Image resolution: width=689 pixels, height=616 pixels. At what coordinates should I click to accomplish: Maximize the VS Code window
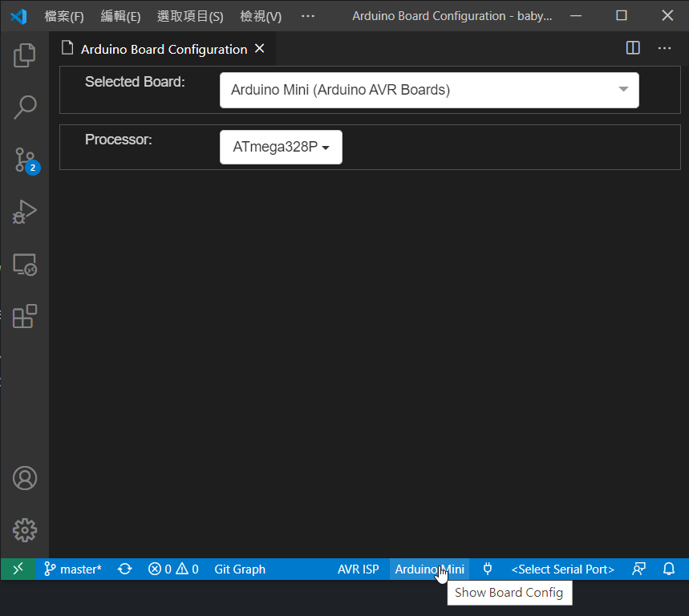click(x=622, y=16)
